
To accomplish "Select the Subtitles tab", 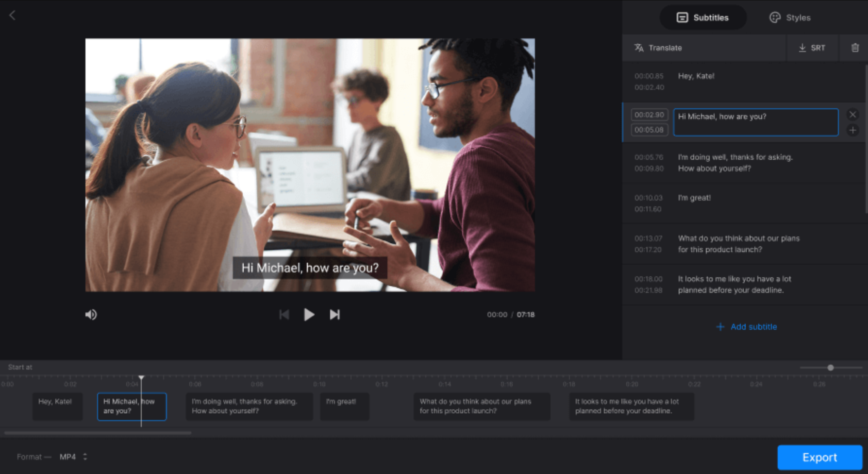I will coord(702,17).
